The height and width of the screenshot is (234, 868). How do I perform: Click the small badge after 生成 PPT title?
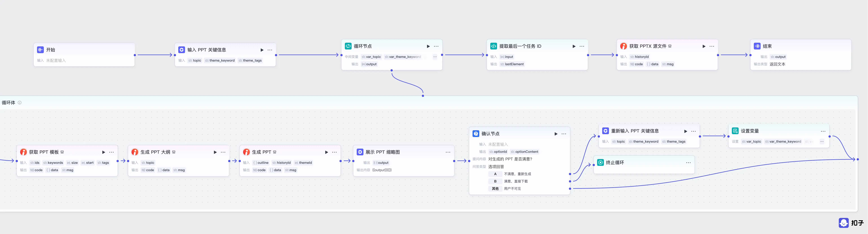(275, 152)
